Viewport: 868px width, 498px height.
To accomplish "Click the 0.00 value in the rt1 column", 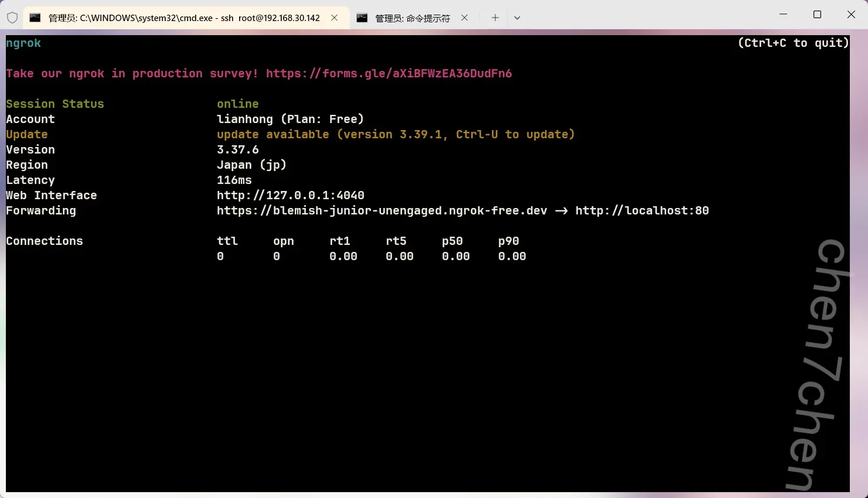I will [343, 256].
